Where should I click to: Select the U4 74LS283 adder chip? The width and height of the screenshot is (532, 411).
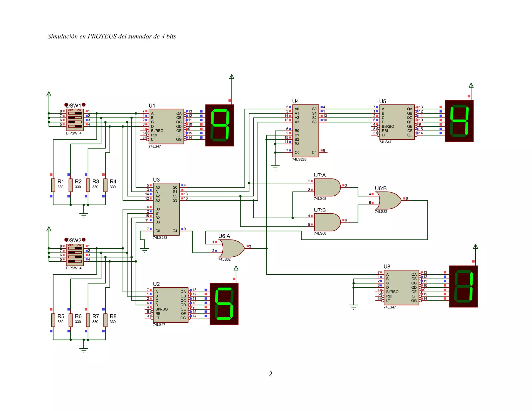pos(305,131)
